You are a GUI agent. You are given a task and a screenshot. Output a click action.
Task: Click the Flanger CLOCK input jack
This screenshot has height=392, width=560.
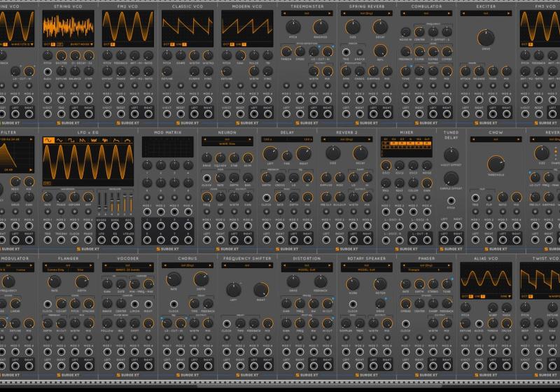pos(48,304)
